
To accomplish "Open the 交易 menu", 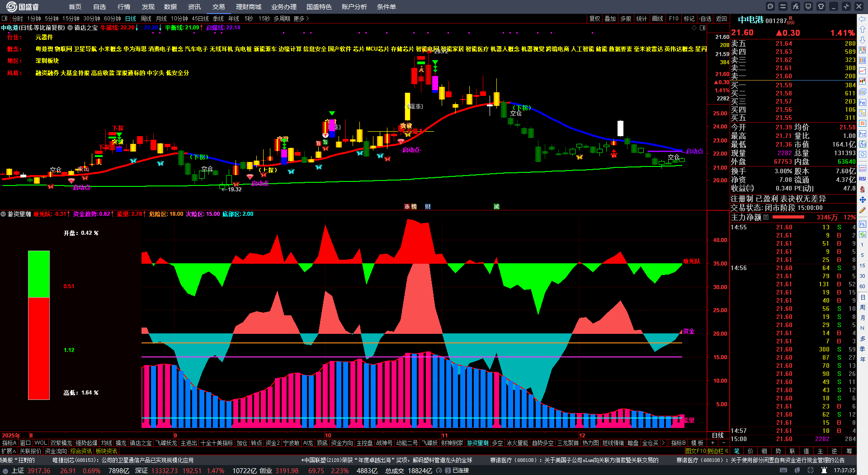I will [x=219, y=7].
